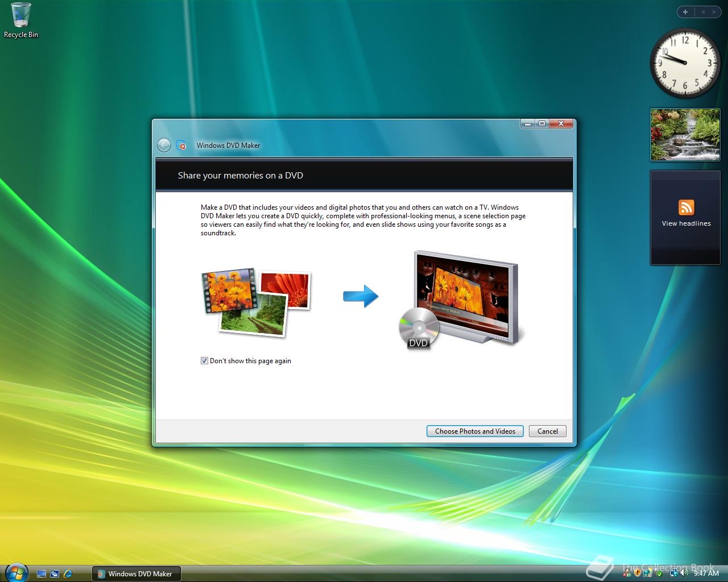Screen dimensions: 728x582
Task: Click the photo collage illustration
Action: pyautogui.click(x=256, y=302)
